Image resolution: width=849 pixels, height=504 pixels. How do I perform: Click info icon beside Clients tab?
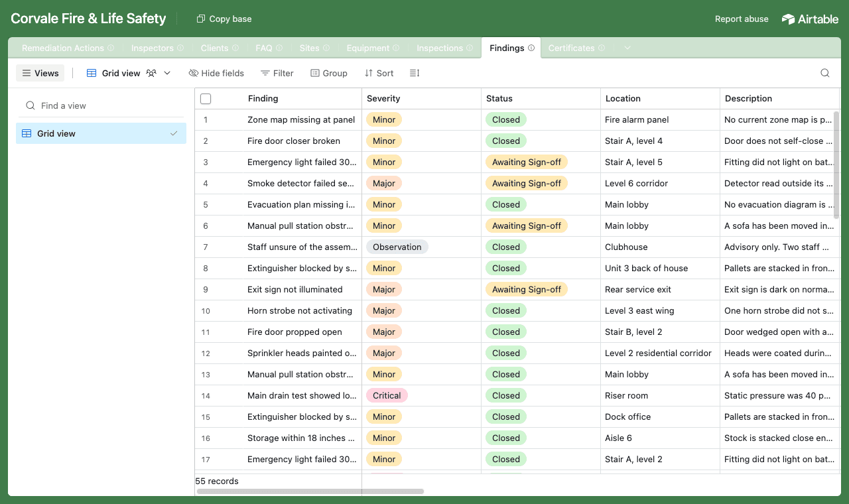point(235,48)
